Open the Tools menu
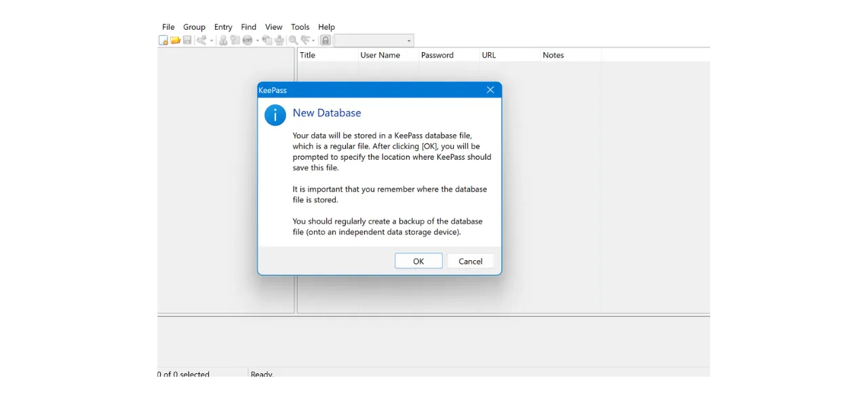 click(300, 26)
